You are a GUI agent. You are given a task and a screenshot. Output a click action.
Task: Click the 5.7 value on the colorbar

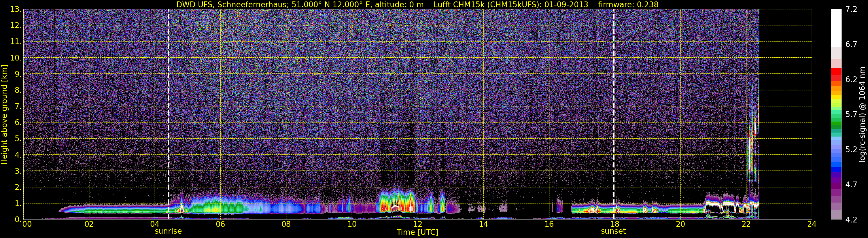(x=851, y=115)
